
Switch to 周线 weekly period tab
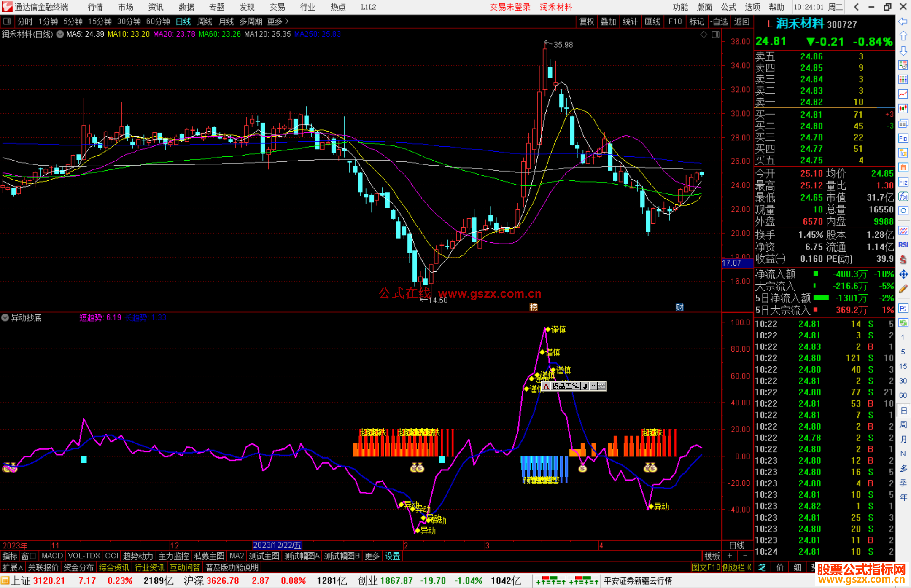point(205,21)
